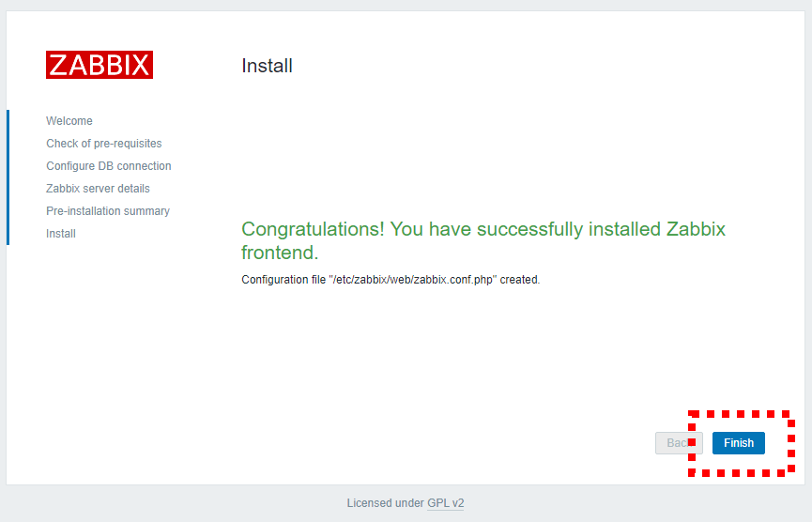
Task: Go to Configure DB connection step
Action: coord(109,166)
